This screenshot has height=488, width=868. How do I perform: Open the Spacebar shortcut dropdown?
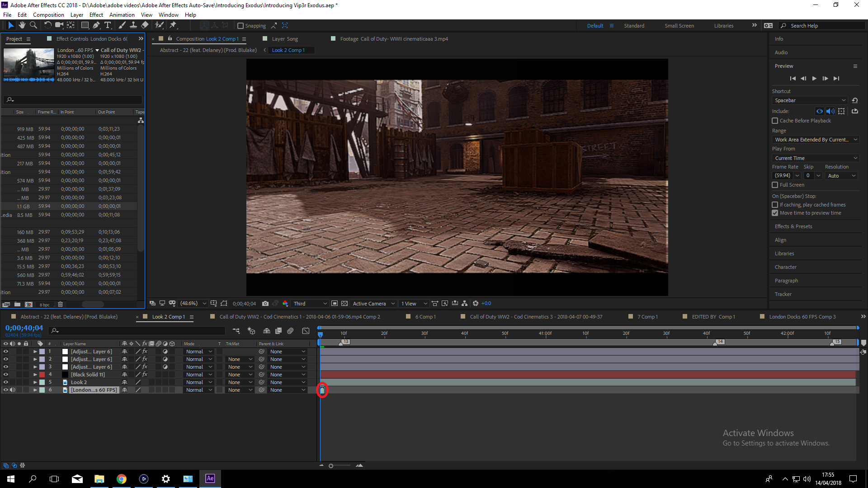[809, 100]
